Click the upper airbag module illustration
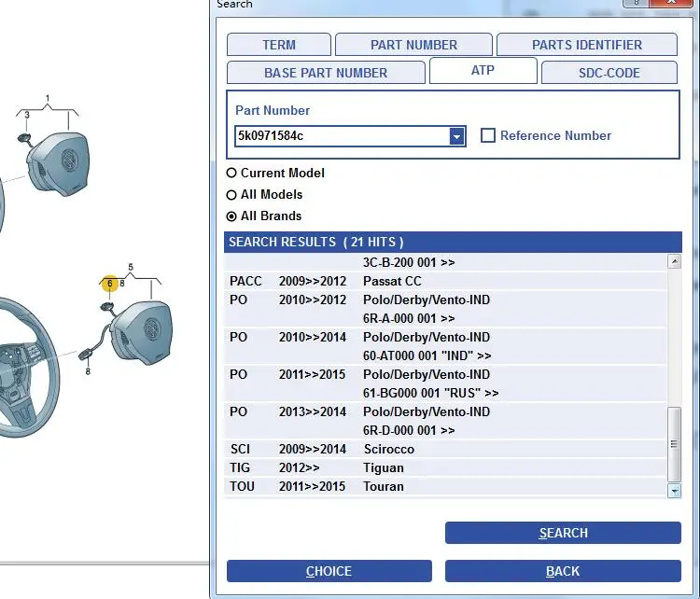 pos(58,164)
